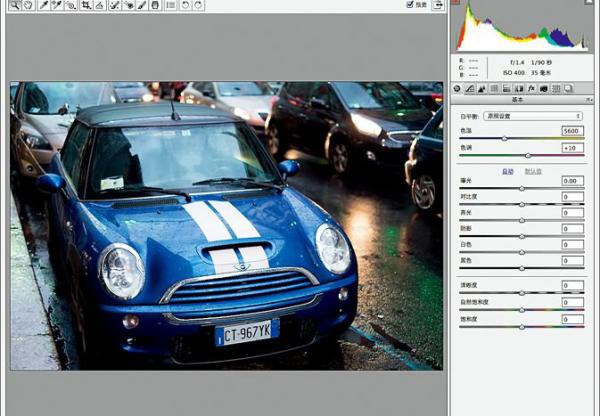Click the vibrance slider handle
600x416 pixels.
(x=522, y=310)
